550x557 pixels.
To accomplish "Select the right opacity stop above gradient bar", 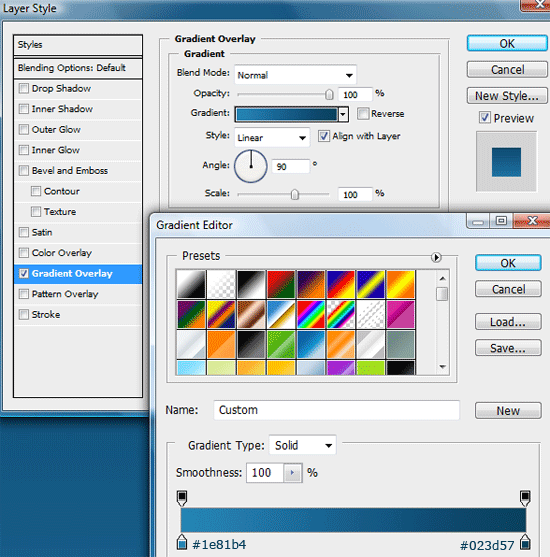I will (525, 498).
